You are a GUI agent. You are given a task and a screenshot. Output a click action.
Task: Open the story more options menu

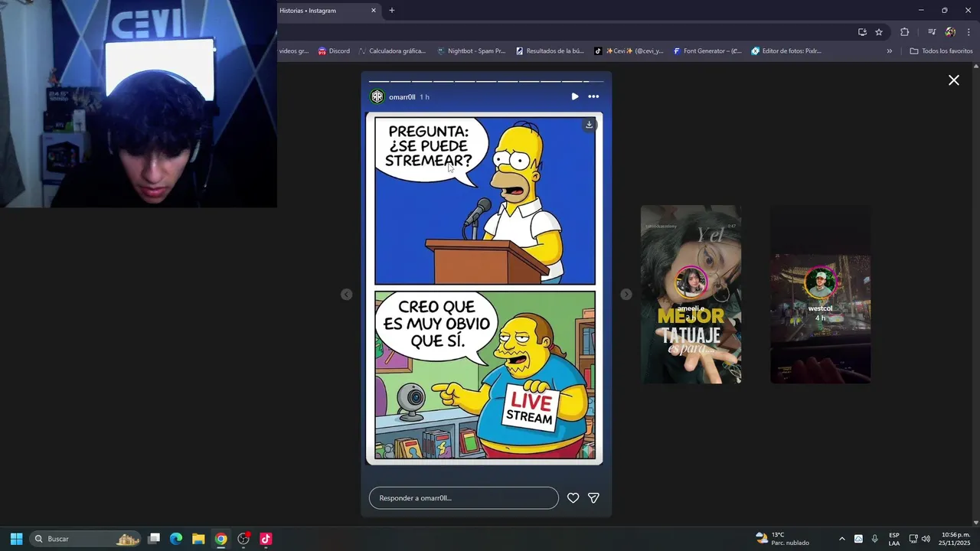pos(593,96)
